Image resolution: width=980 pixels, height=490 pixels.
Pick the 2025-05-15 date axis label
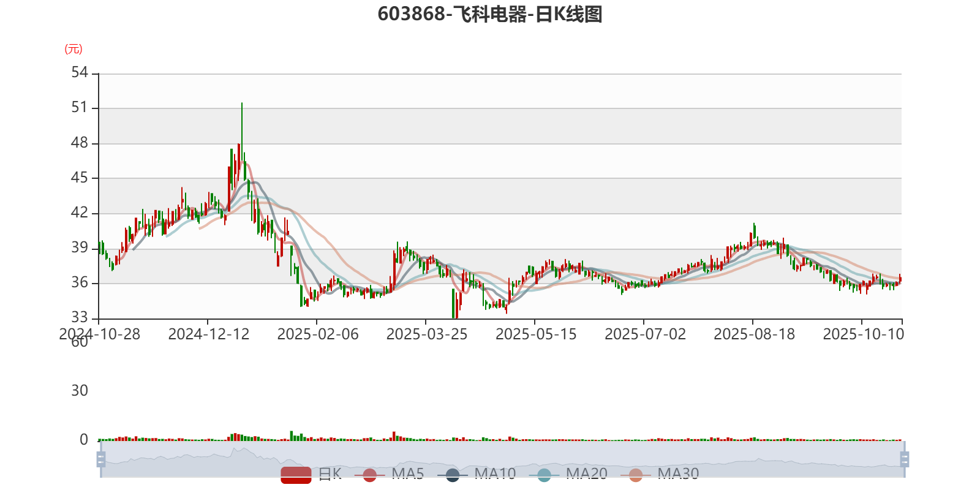[536, 334]
